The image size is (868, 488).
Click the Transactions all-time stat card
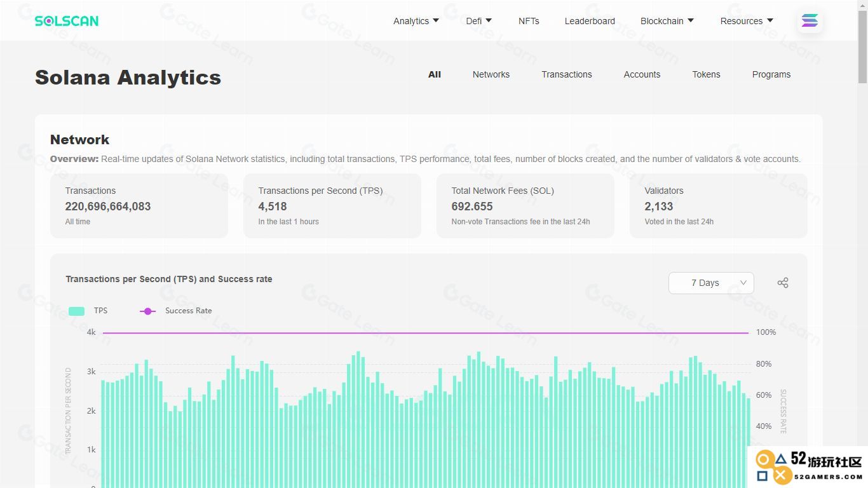pos(139,206)
